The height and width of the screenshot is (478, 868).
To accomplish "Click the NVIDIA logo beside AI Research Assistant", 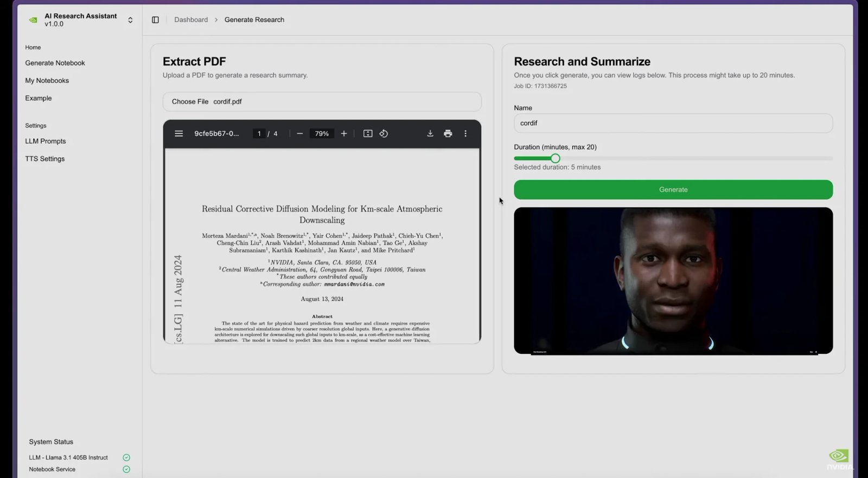I will pos(33,20).
